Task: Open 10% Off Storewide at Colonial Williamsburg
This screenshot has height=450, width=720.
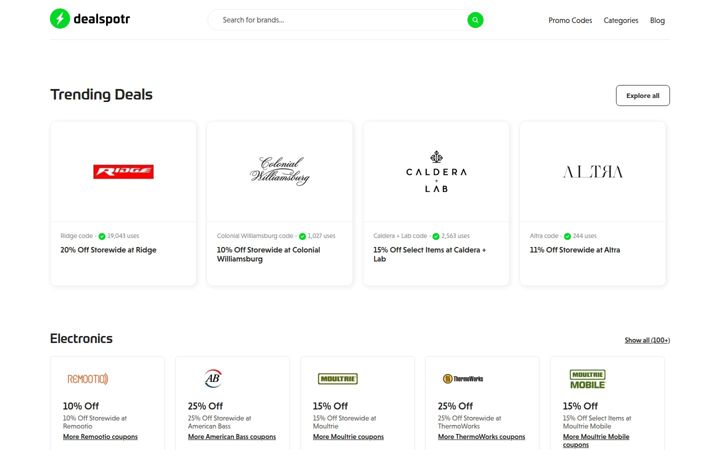Action: click(269, 254)
